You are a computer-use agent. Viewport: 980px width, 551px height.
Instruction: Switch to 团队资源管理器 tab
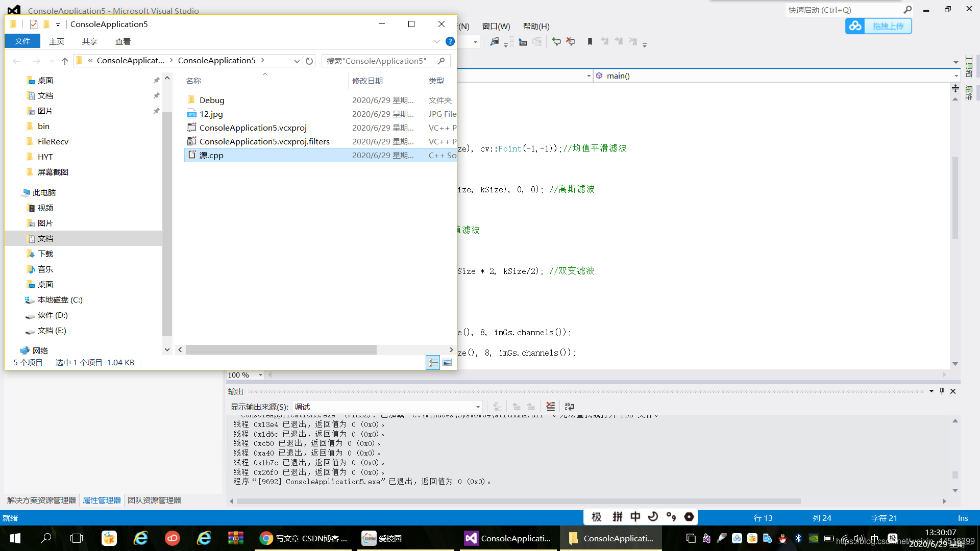tap(155, 500)
